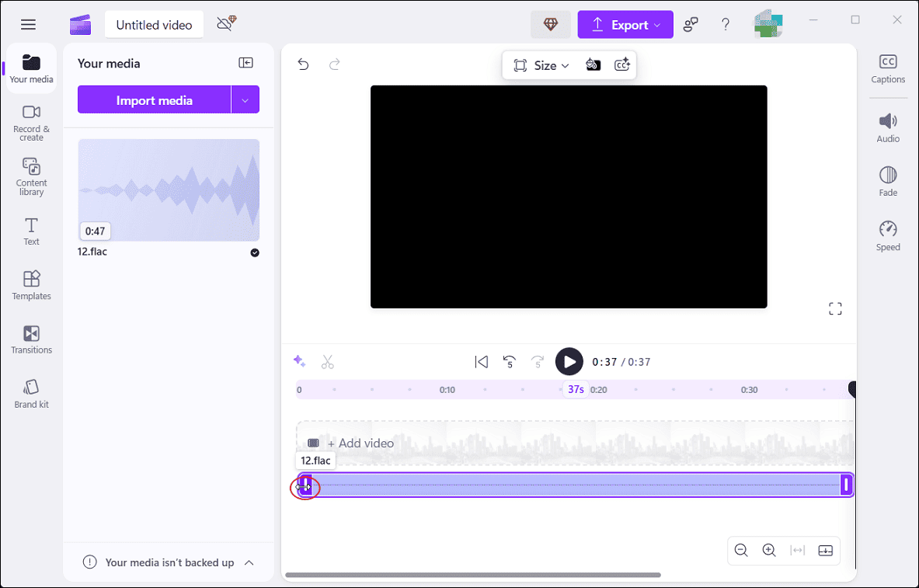Rewind 5 seconds

[x=510, y=362]
